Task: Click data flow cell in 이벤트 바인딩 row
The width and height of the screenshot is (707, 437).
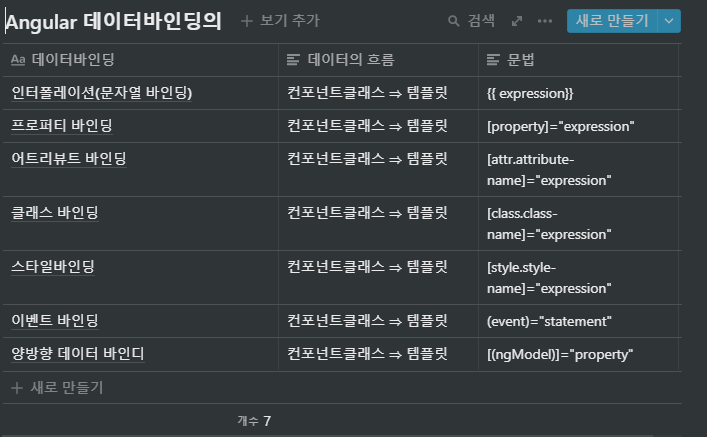Action: (378, 321)
